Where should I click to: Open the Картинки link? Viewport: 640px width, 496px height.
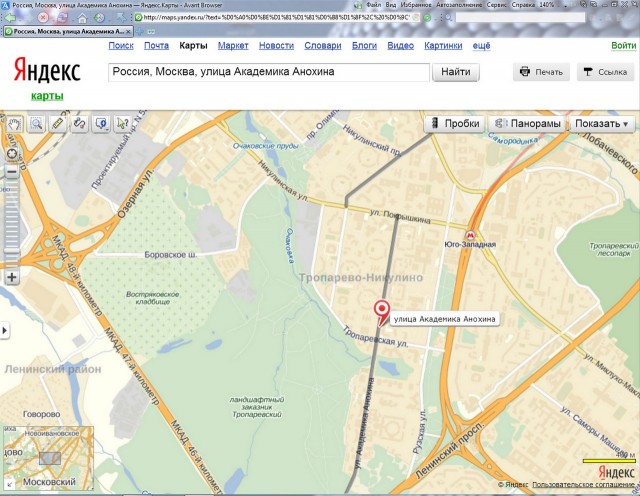[x=443, y=46]
